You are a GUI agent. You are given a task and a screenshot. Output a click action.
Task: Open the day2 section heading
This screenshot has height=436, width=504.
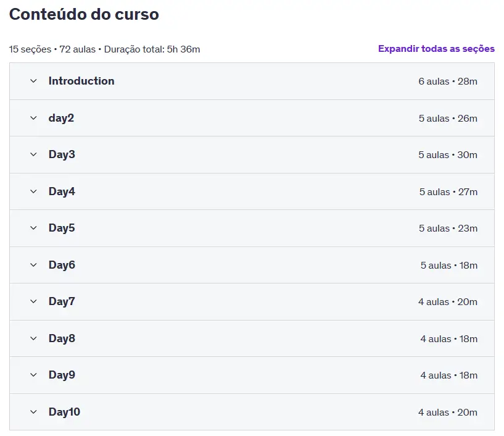coord(61,118)
